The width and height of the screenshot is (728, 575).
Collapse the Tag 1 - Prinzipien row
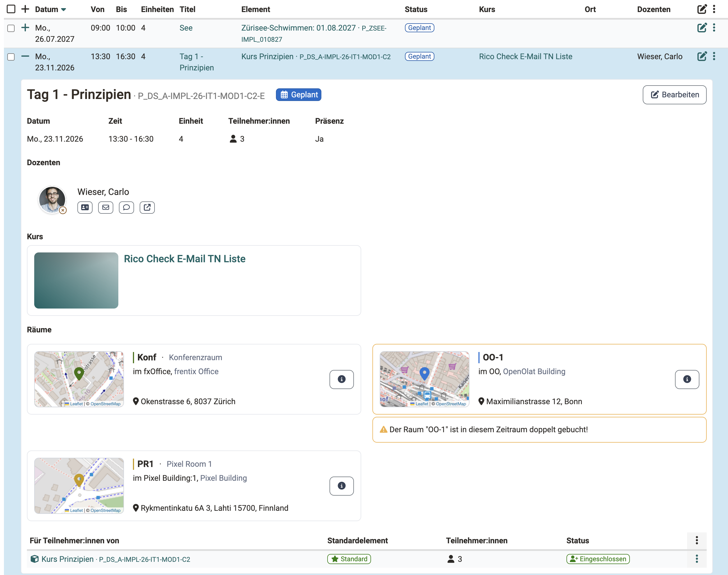pyautogui.click(x=25, y=56)
